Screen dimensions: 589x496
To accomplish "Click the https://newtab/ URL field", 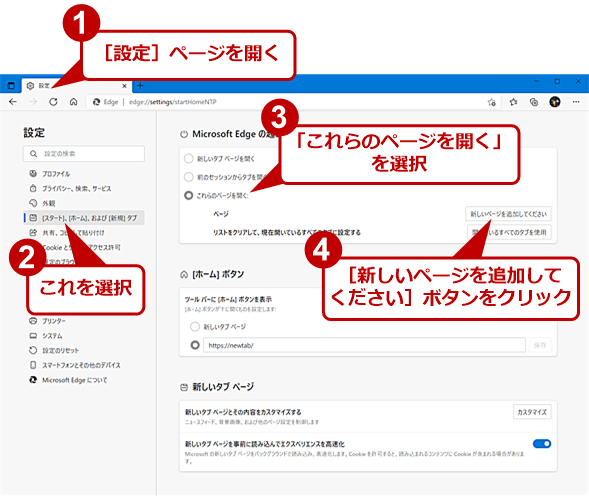I will tap(364, 345).
